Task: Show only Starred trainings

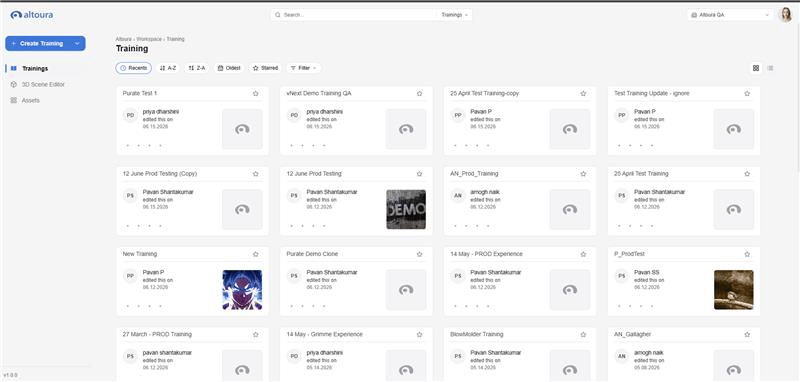Action: [x=265, y=68]
